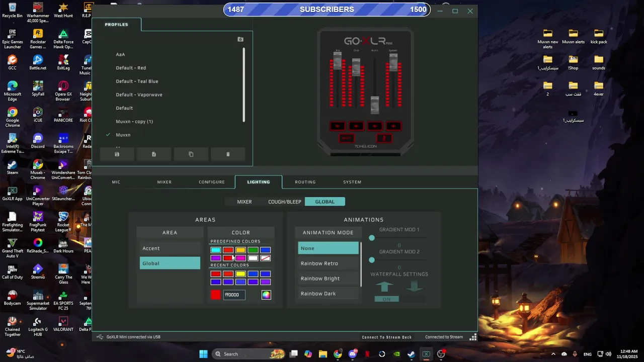Choose the Rainbow Dark animation mode
This screenshot has height=362, width=644.
328,294
